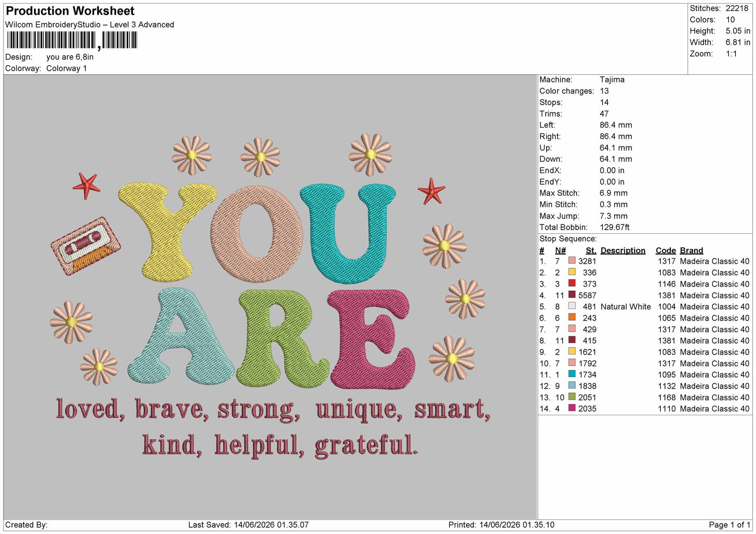Click the Total Bobbin value '129.67ft'
756x534 pixels.
click(615, 227)
